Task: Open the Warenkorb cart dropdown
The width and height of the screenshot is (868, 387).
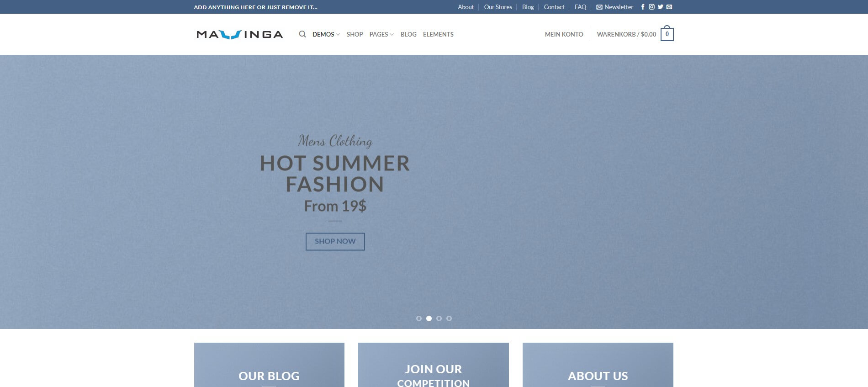Action: (x=626, y=34)
